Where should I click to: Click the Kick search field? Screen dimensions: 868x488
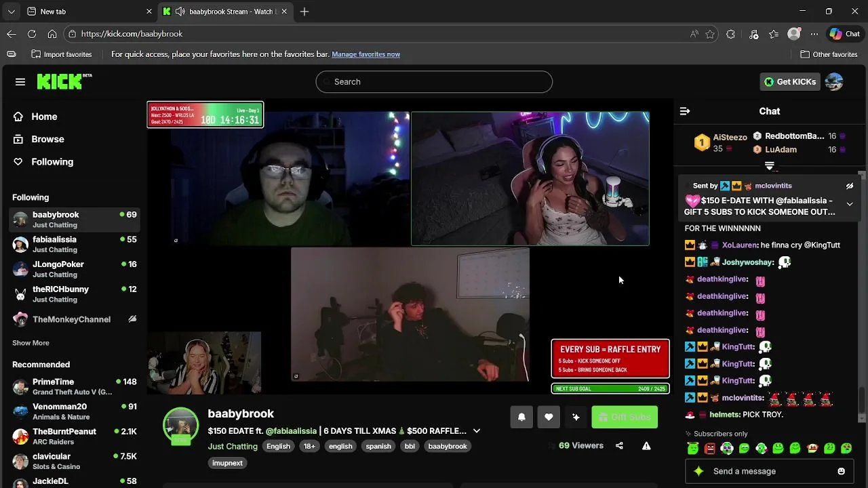point(434,81)
